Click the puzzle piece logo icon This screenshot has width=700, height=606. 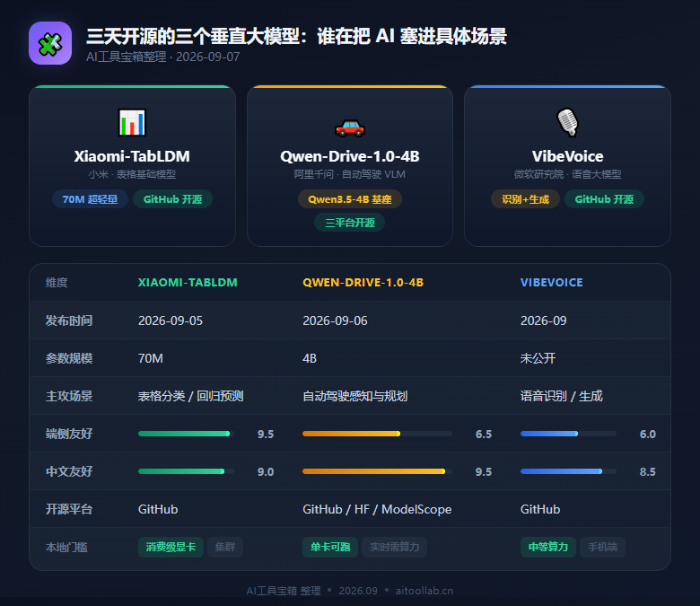[50, 43]
